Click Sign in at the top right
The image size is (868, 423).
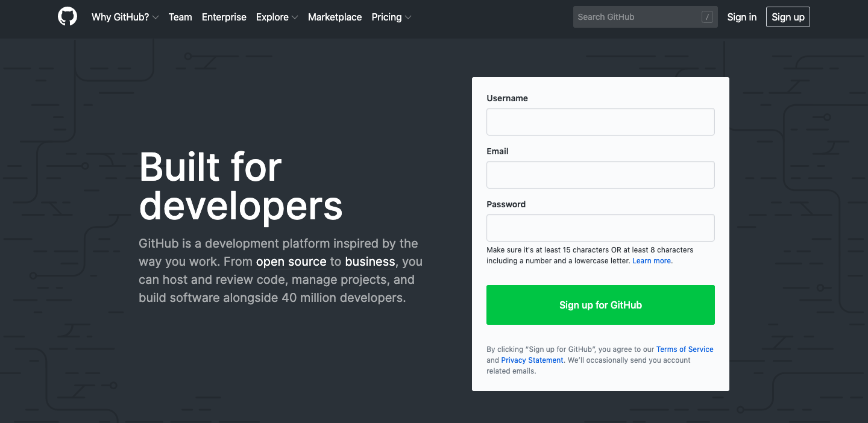coord(741,17)
